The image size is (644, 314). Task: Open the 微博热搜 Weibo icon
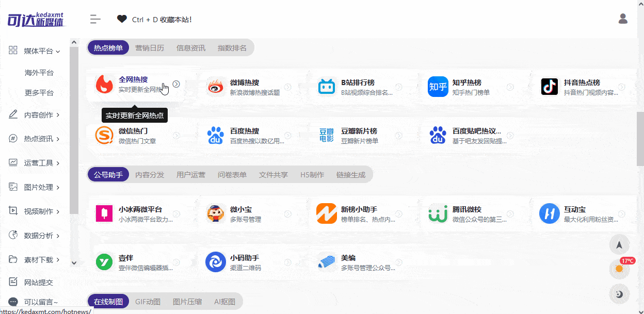pyautogui.click(x=216, y=87)
